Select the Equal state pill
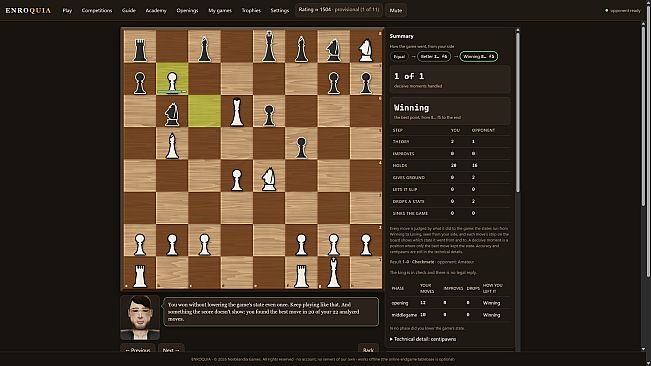The height and width of the screenshot is (366, 651). [x=399, y=56]
